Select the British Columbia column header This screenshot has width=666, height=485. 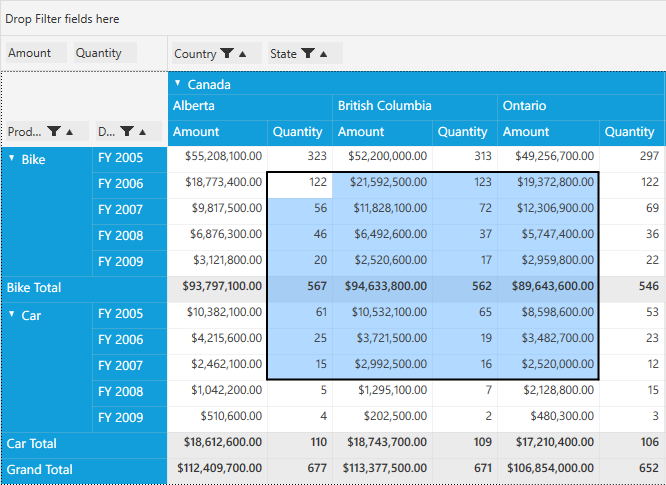tap(385, 106)
